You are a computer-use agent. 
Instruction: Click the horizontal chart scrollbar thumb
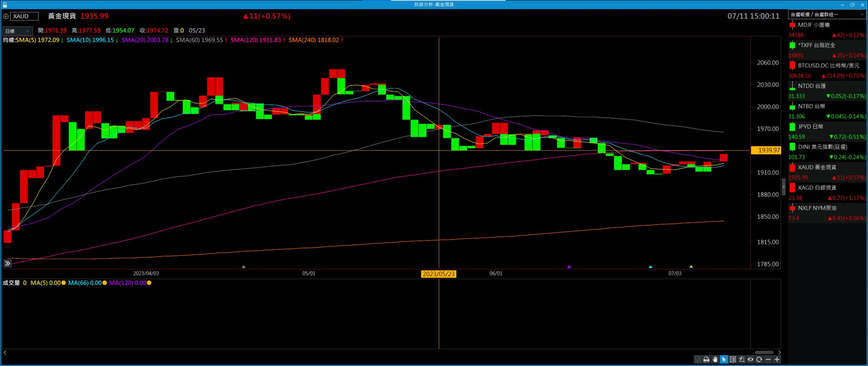click(x=764, y=352)
